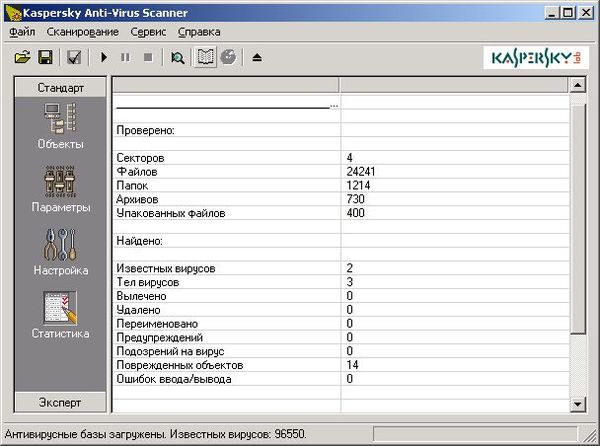Pause scan with the pause button

coord(125,57)
